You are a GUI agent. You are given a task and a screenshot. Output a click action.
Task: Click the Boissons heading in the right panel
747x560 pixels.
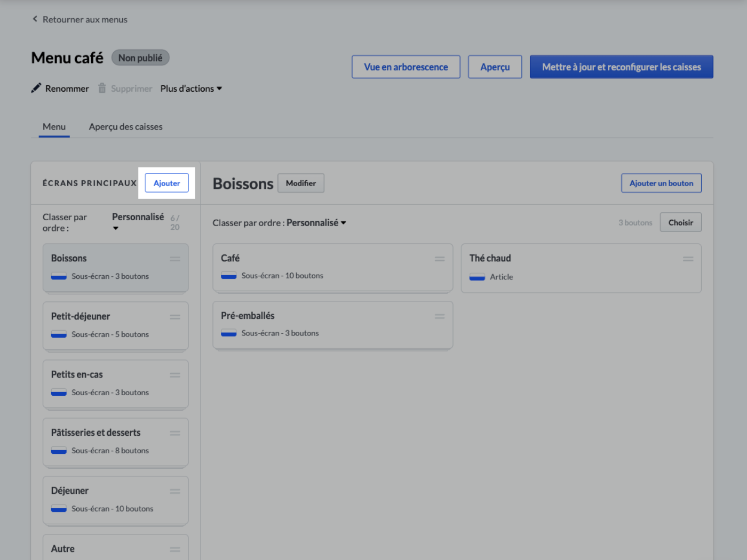pyautogui.click(x=243, y=183)
